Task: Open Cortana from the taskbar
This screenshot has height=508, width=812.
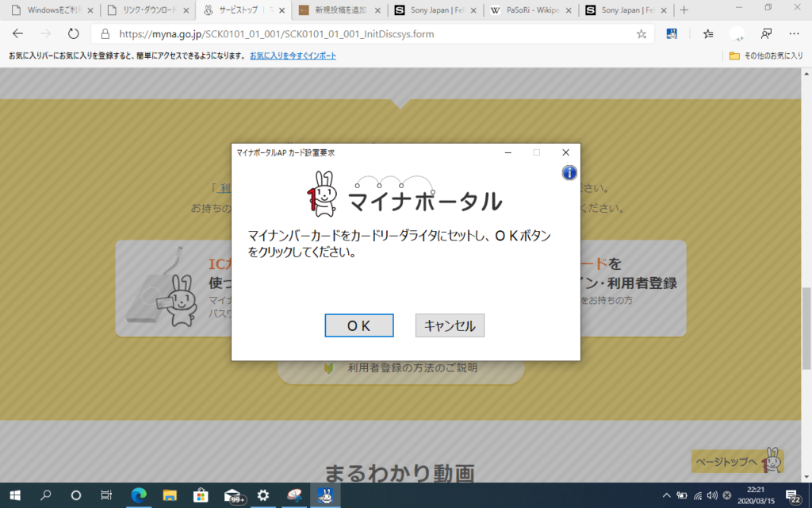Action: [75, 495]
